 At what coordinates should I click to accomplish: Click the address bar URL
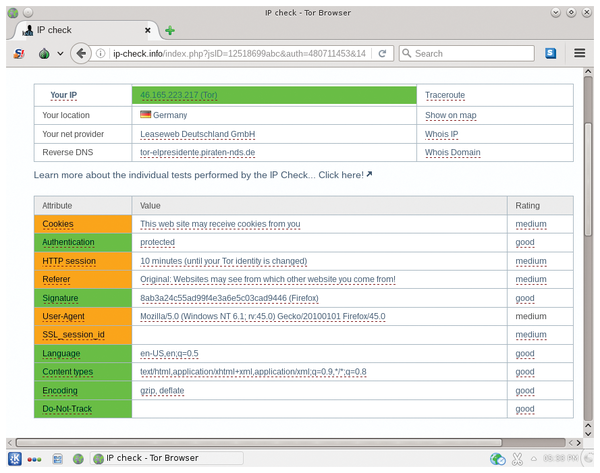click(x=239, y=54)
